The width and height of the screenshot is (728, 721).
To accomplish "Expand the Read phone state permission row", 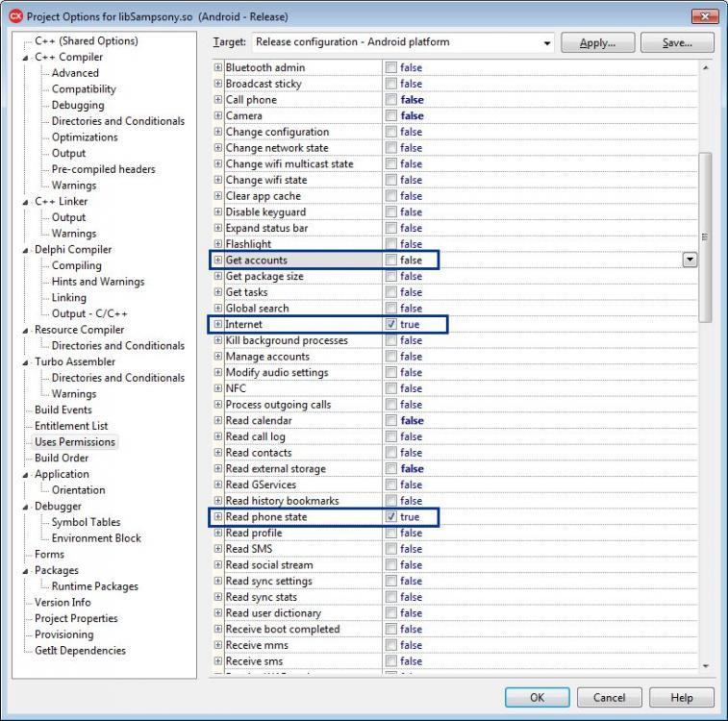I will pyautogui.click(x=217, y=516).
